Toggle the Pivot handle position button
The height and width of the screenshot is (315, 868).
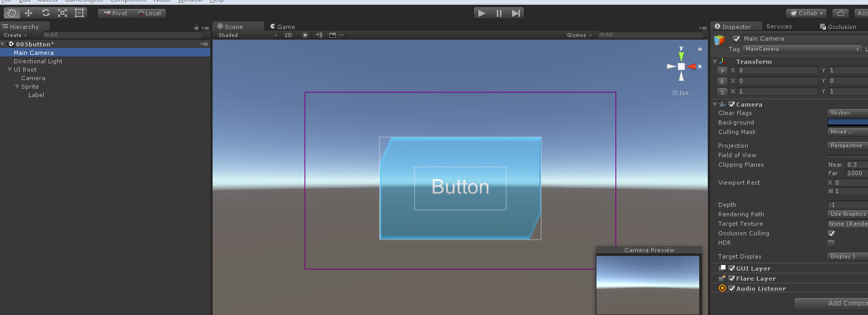pos(115,13)
